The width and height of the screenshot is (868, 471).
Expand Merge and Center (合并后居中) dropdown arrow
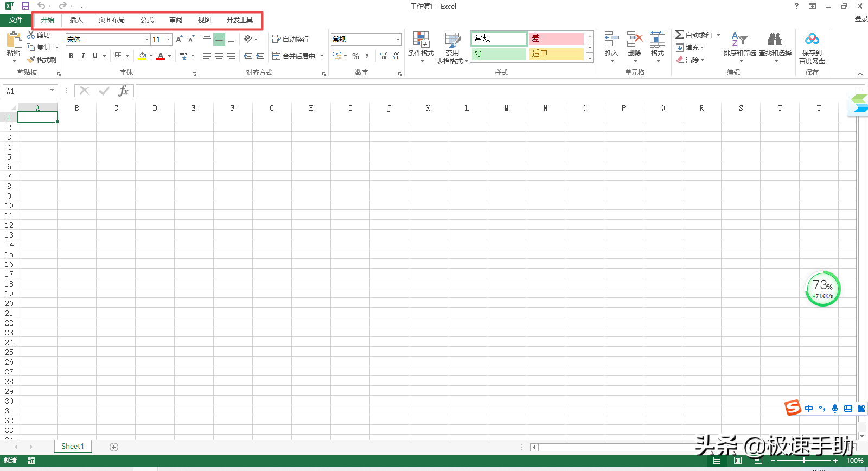[x=322, y=56]
